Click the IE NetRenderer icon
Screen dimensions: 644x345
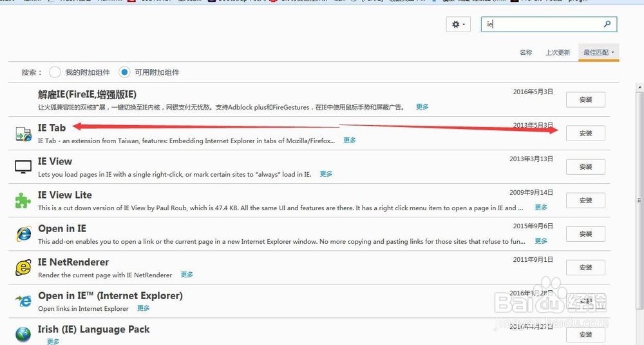point(23,268)
